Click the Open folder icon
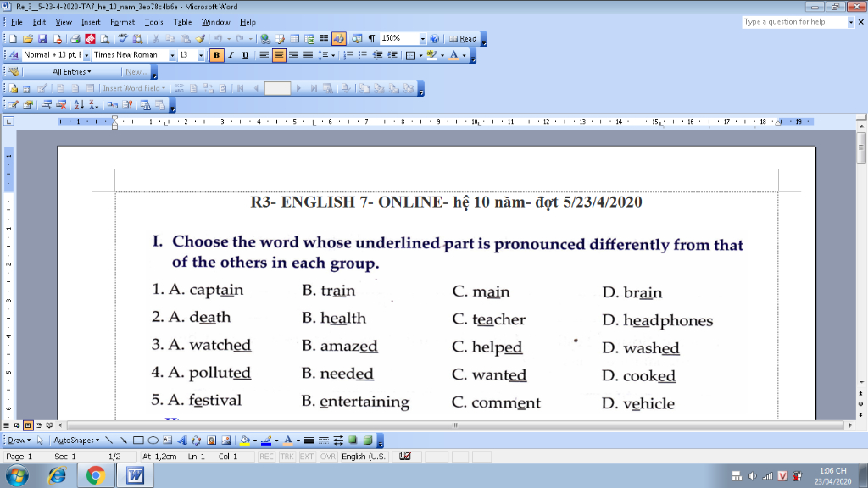The image size is (868, 488). tap(28, 39)
